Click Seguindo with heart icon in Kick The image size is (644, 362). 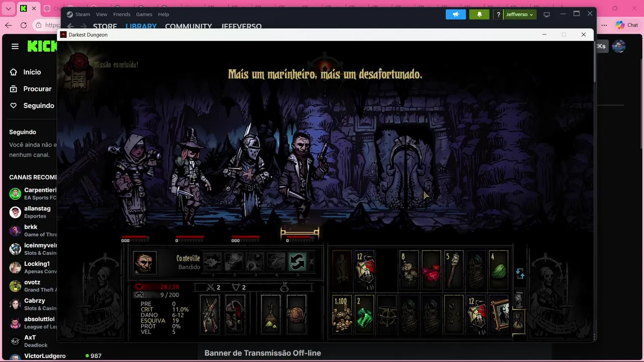(32, 106)
